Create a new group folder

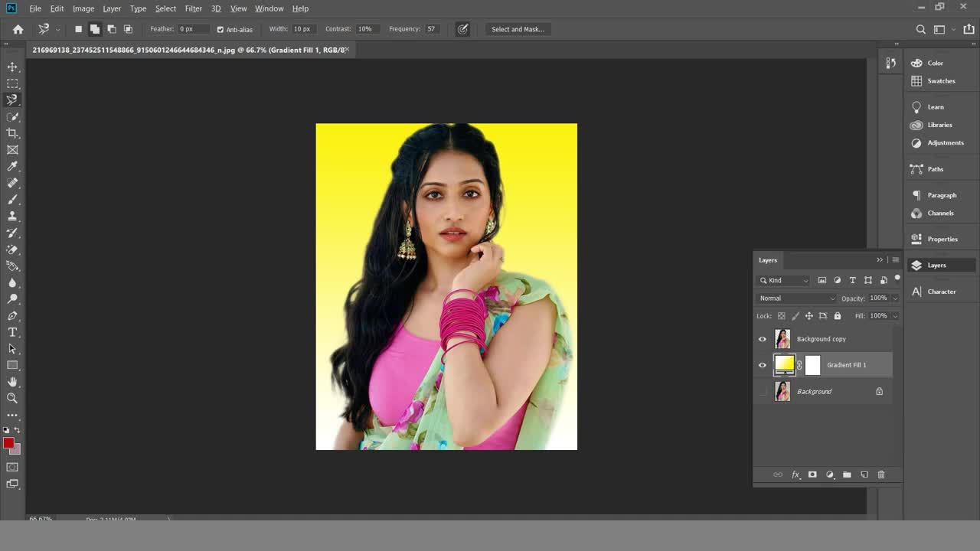pyautogui.click(x=847, y=474)
